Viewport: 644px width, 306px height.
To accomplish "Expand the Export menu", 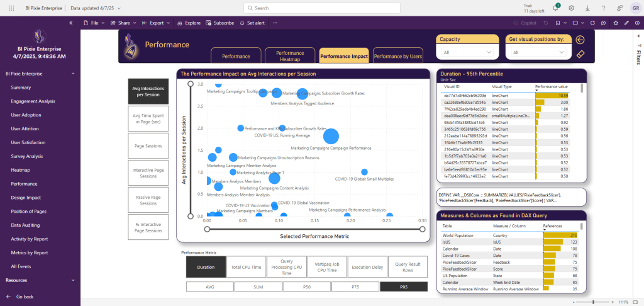I will 156,23.
